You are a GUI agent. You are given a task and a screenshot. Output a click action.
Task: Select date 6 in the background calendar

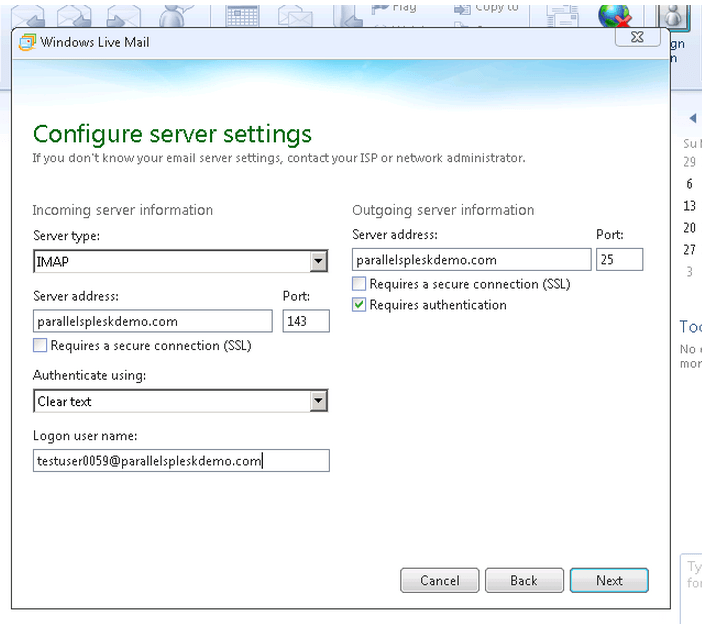point(689,184)
